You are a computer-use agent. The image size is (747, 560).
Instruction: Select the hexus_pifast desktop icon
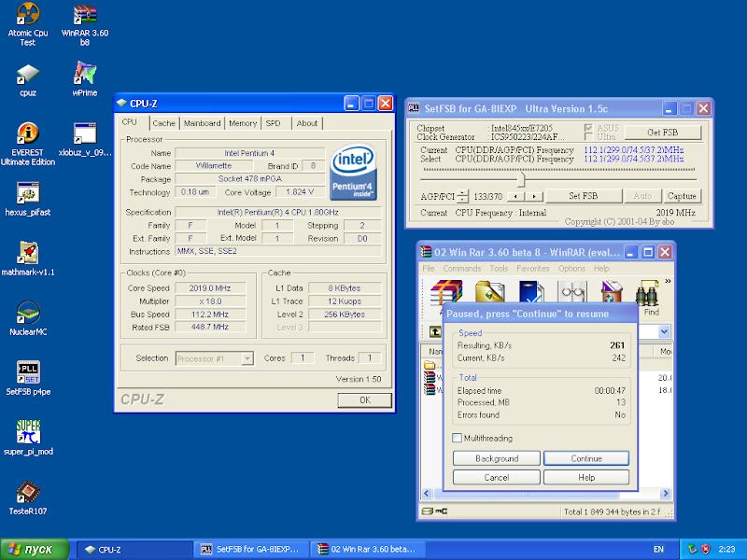[x=28, y=199]
